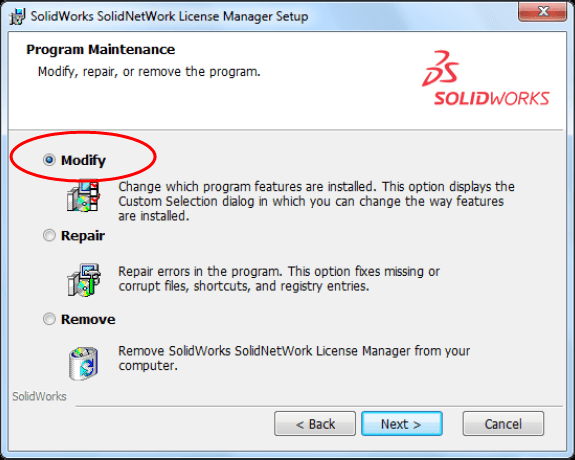Click the bold Modify label text

(x=83, y=161)
